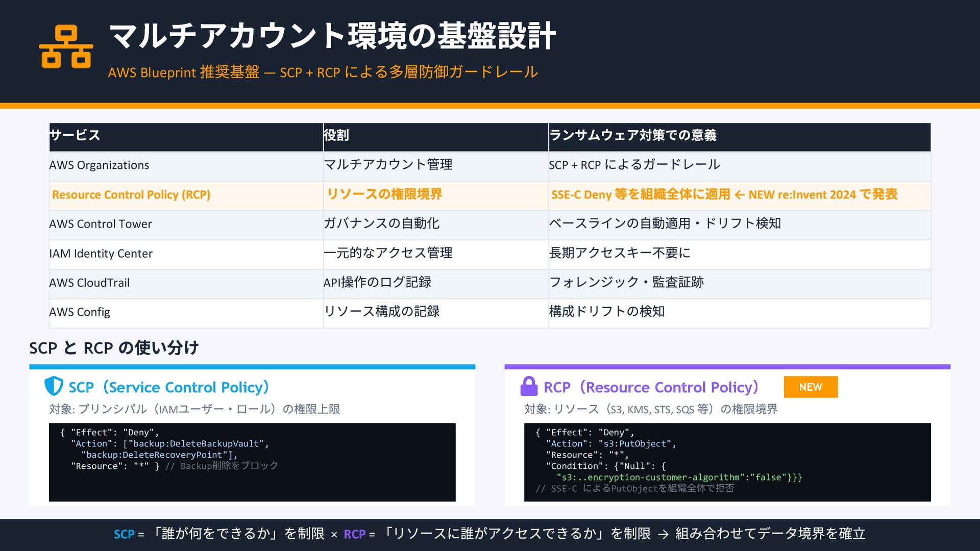Click the SSE-C Deny re:Invent 2024 cell
This screenshot has height=551, width=980.
pyautogui.click(x=739, y=195)
